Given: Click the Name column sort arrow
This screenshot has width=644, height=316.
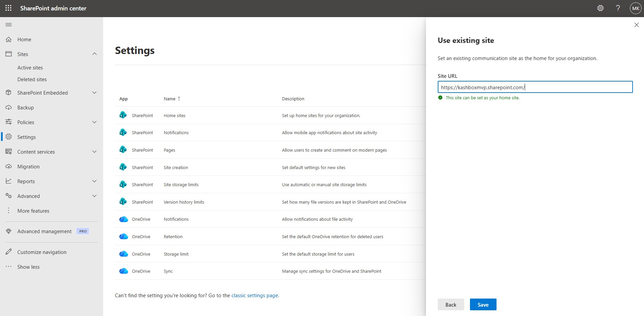Looking at the screenshot, I should (x=179, y=99).
